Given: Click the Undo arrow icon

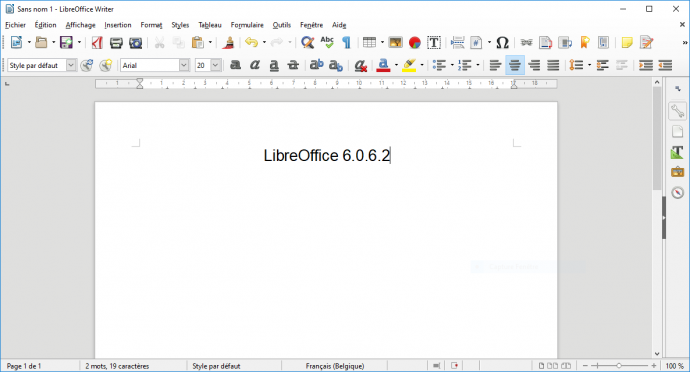Looking at the screenshot, I should pos(251,43).
